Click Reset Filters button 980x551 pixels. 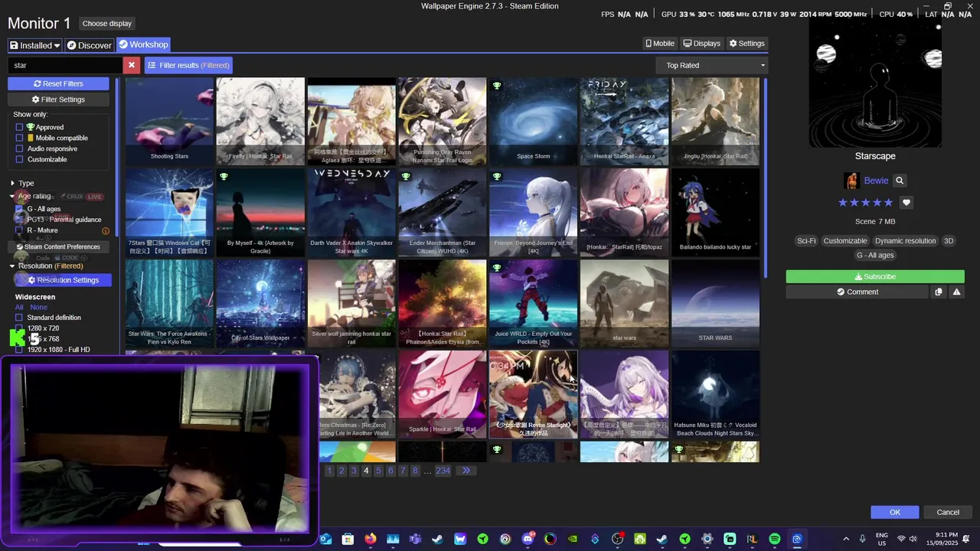tap(58, 83)
